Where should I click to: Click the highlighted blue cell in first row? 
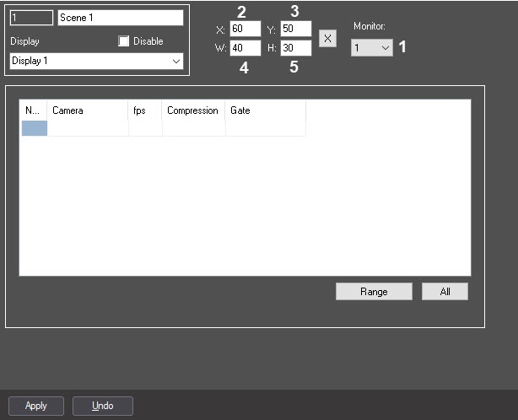click(35, 128)
